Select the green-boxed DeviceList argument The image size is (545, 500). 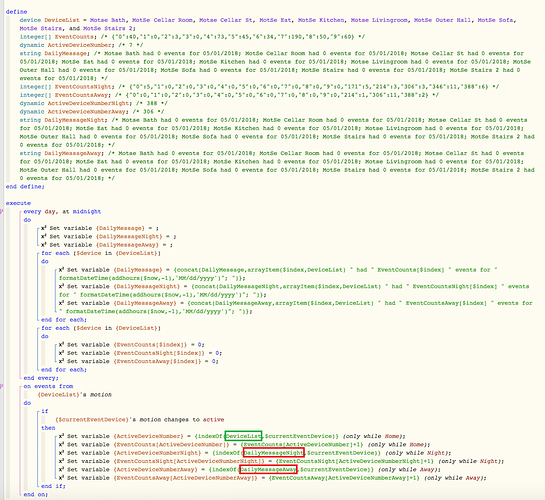point(243,436)
